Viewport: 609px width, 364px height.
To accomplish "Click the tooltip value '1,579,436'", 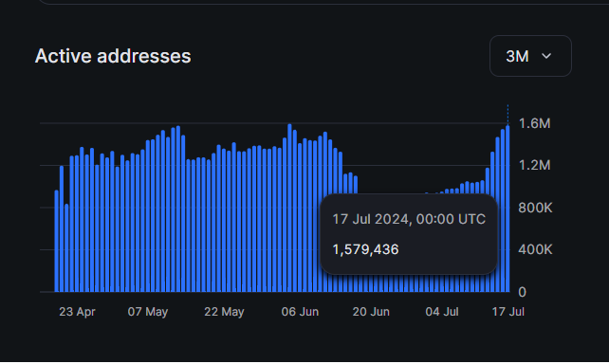I will tap(365, 249).
